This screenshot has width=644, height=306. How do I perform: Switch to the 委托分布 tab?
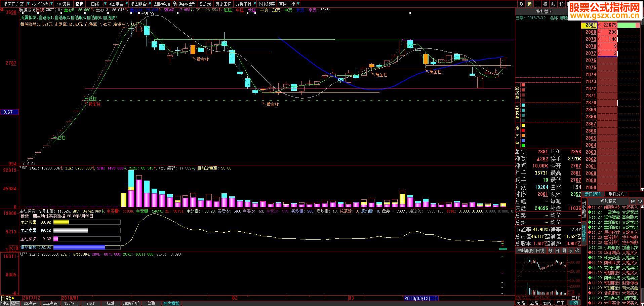[x=616, y=194]
